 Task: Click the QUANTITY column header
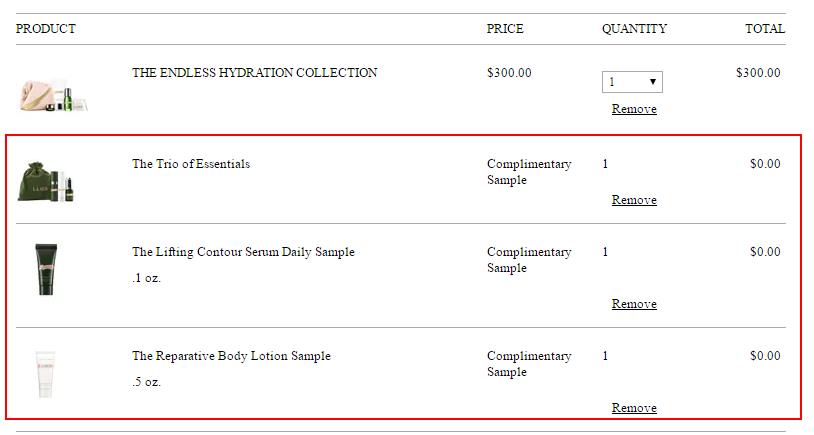[634, 29]
